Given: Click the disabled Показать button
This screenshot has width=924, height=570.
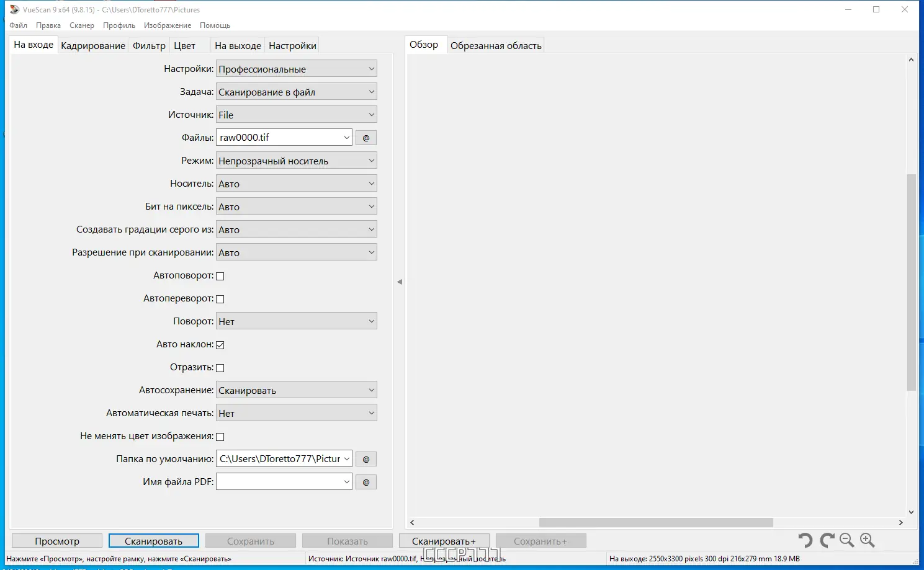Looking at the screenshot, I should [x=348, y=541].
